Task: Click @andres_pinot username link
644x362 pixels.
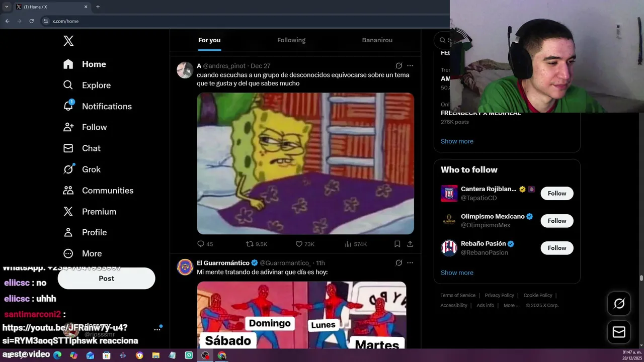Action: click(x=224, y=66)
